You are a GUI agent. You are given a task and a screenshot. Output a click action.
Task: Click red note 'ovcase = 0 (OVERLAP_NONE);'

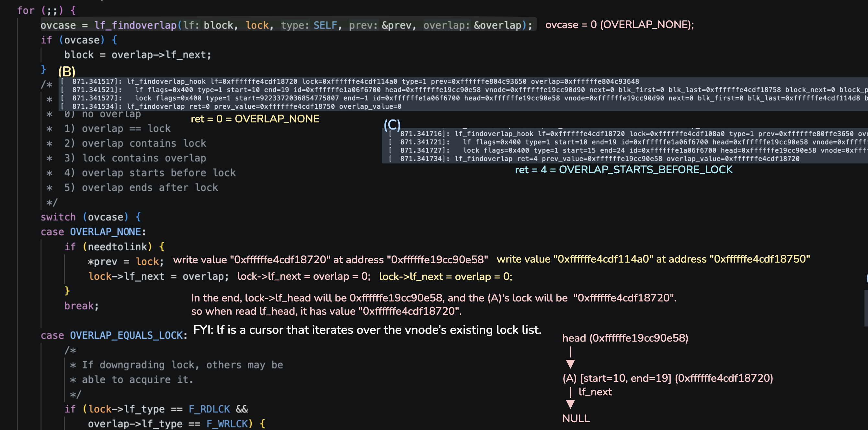pos(619,25)
